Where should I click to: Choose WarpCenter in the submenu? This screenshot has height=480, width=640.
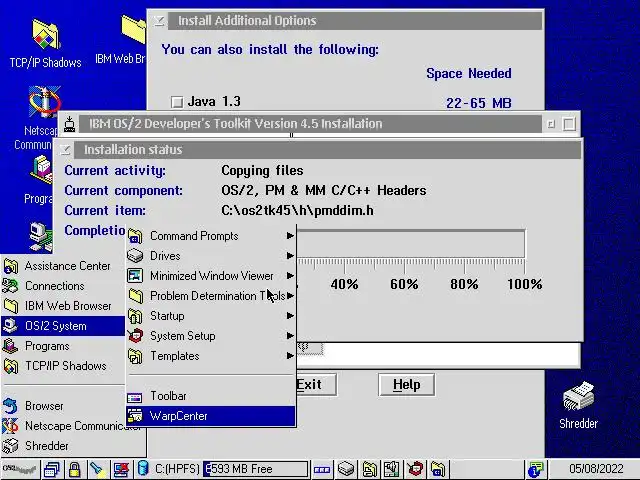[211, 416]
